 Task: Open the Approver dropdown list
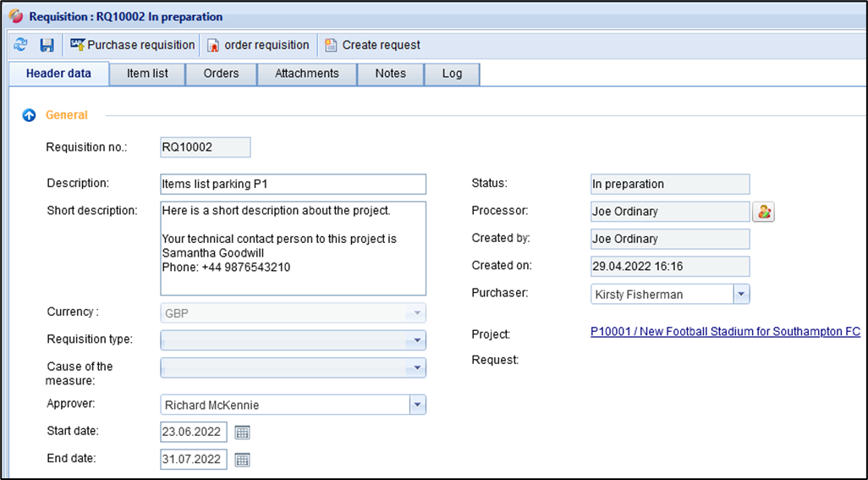point(417,405)
